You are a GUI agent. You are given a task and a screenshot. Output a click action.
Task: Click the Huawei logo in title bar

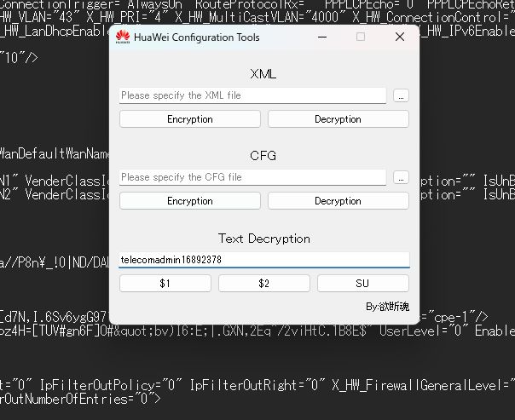tap(123, 37)
